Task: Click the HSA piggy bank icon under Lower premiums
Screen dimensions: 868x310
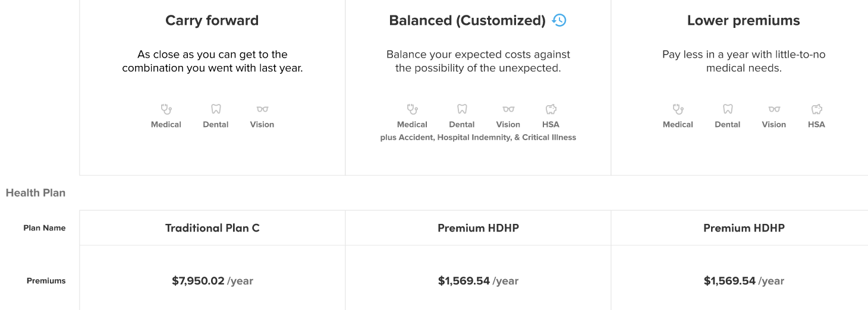Action: (817, 109)
